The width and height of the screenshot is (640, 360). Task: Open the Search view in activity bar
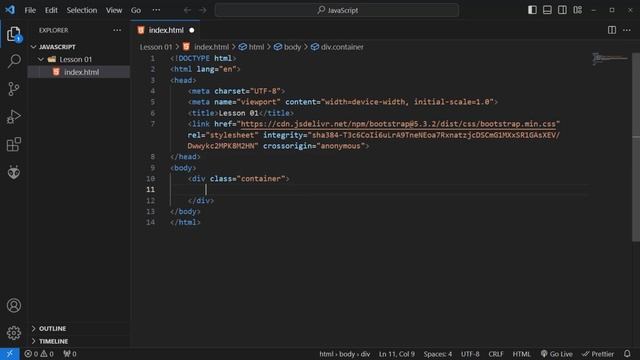(13, 61)
